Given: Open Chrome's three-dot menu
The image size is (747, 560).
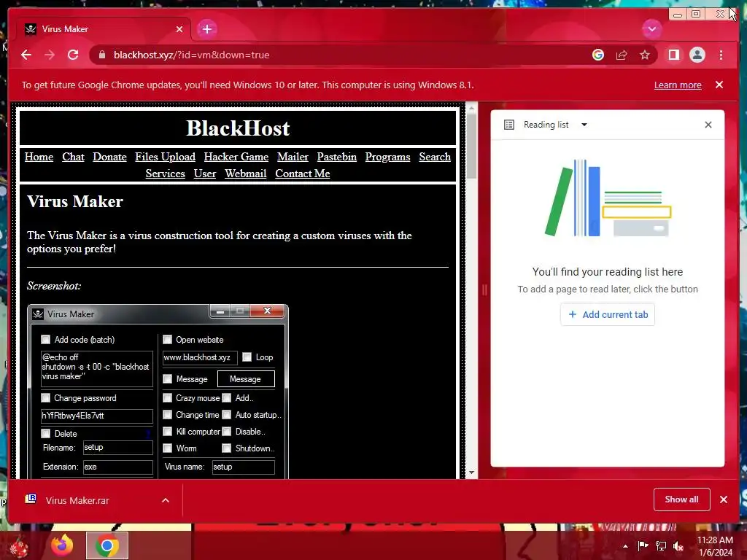Looking at the screenshot, I should point(721,55).
